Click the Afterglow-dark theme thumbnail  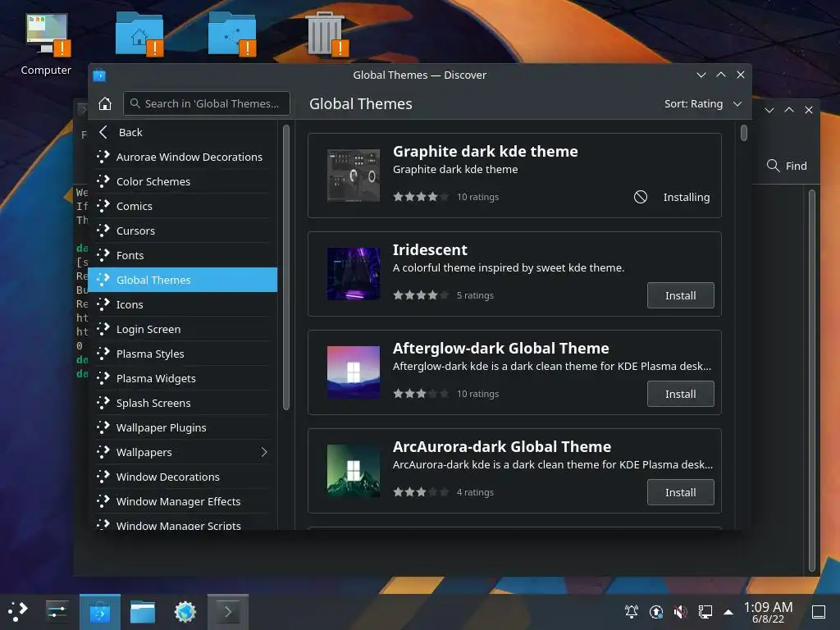[x=353, y=372]
